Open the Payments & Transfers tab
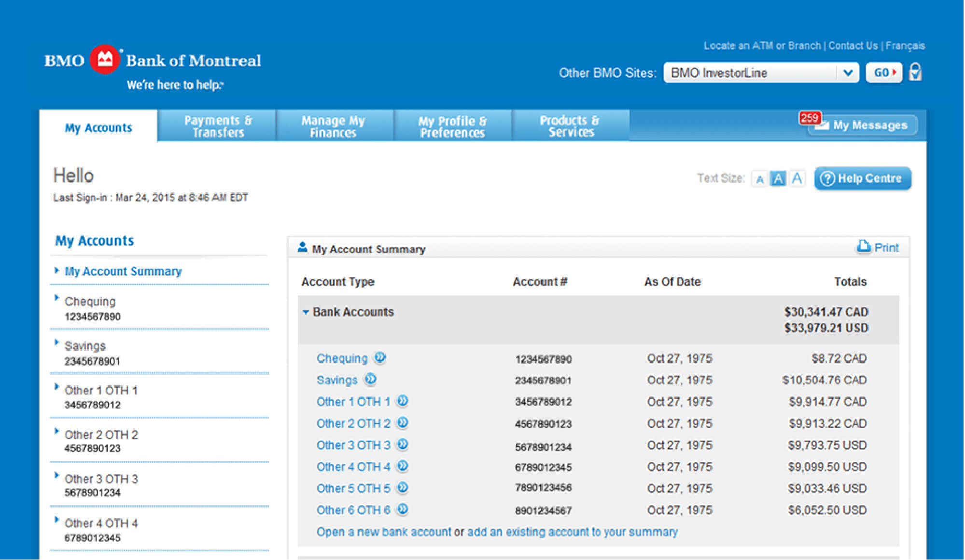965x560 pixels. [218, 126]
